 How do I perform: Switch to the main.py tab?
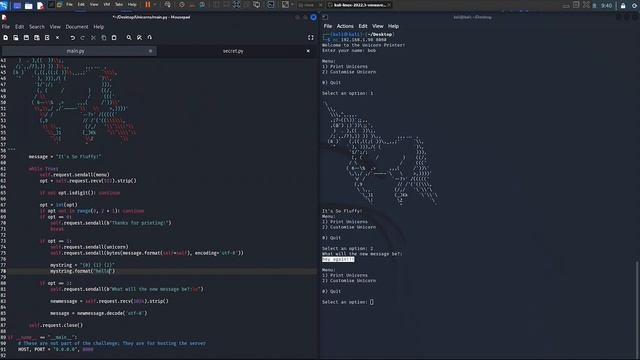tap(76, 51)
